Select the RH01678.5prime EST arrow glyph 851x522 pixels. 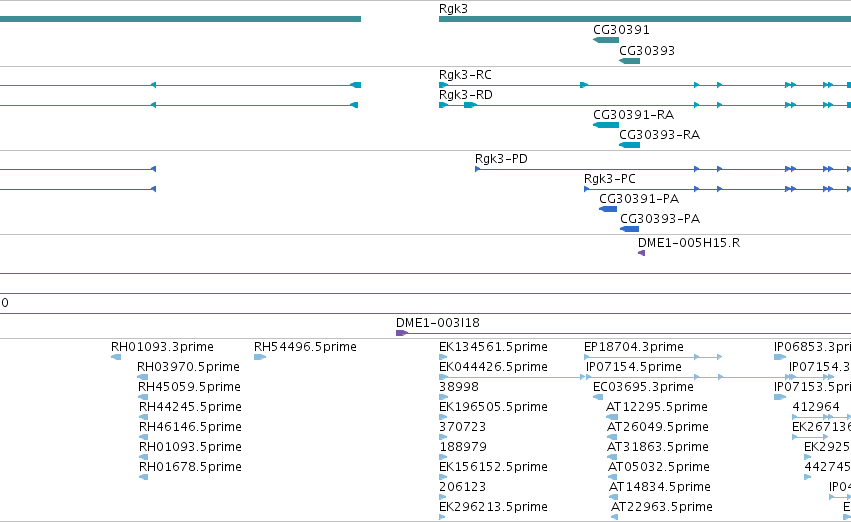point(144,477)
